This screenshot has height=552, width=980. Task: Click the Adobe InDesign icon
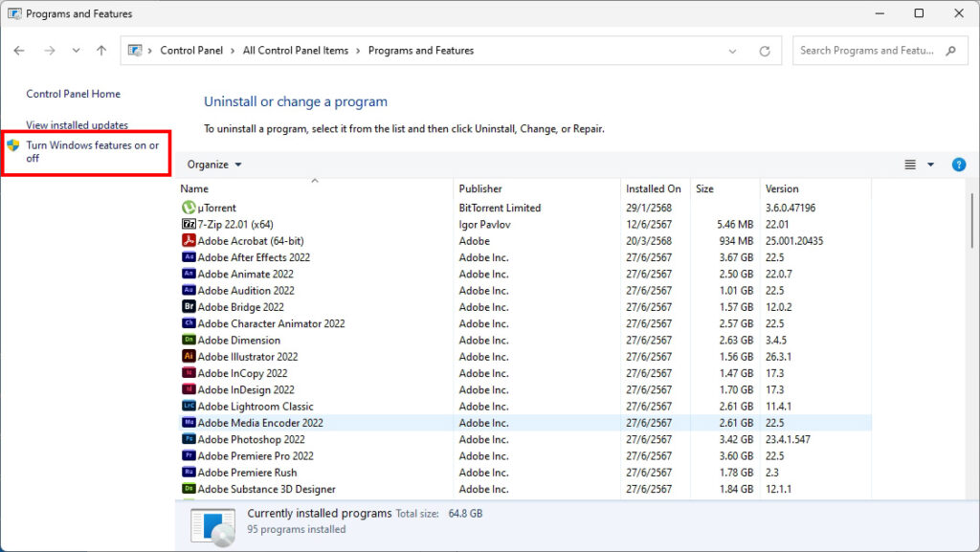click(x=189, y=389)
